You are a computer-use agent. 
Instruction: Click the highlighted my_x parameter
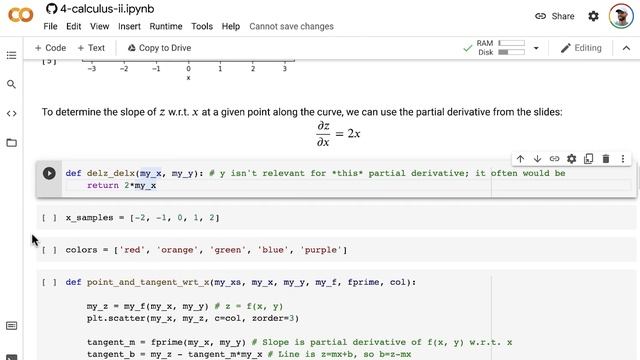tap(151, 173)
